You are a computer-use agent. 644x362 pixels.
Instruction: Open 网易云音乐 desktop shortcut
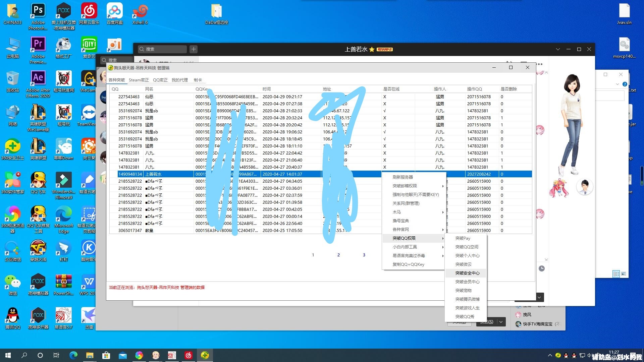(89, 13)
